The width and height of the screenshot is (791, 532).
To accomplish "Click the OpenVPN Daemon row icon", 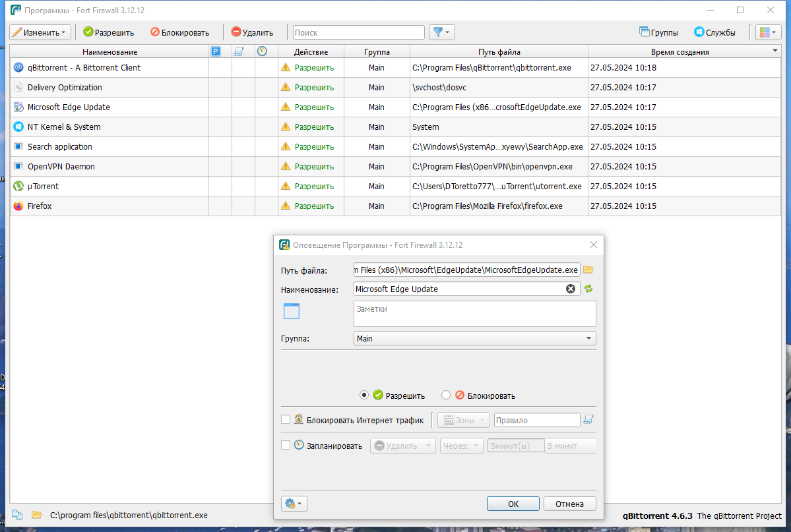I will 18,166.
